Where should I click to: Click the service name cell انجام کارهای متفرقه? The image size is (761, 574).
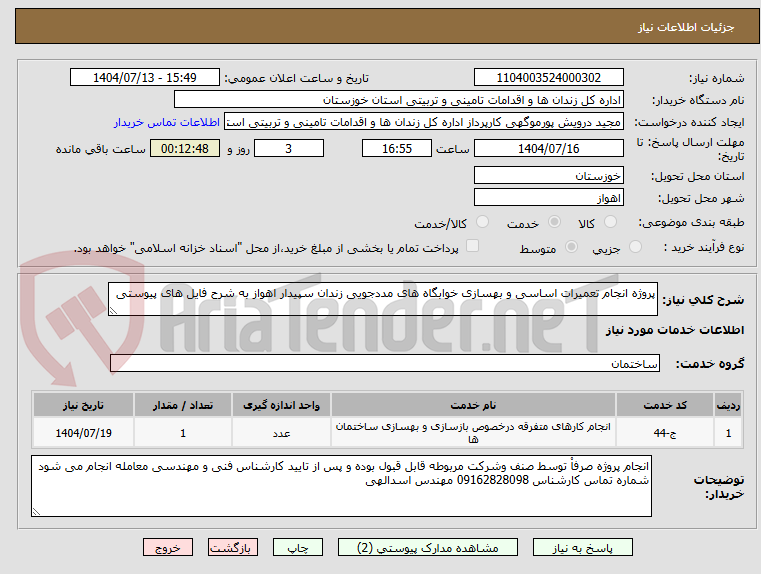point(473,432)
